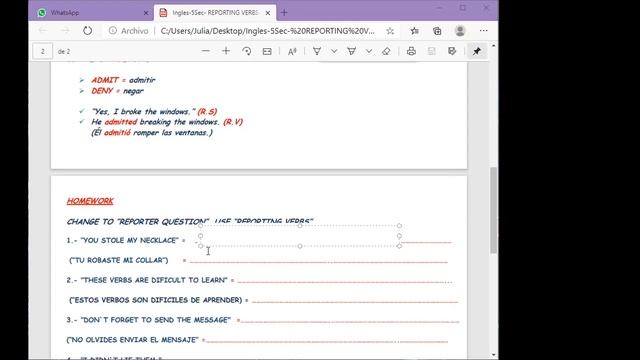Click the HOMEWORK heading

coord(90,201)
